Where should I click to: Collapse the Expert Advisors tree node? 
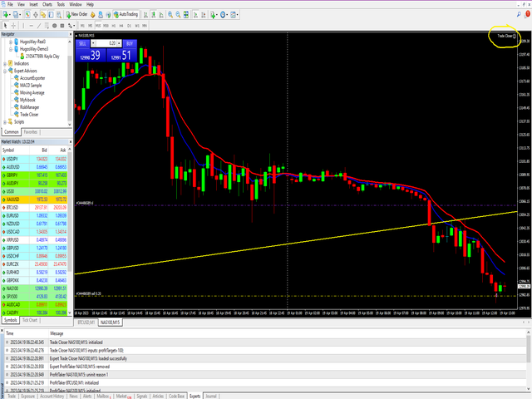5,71
